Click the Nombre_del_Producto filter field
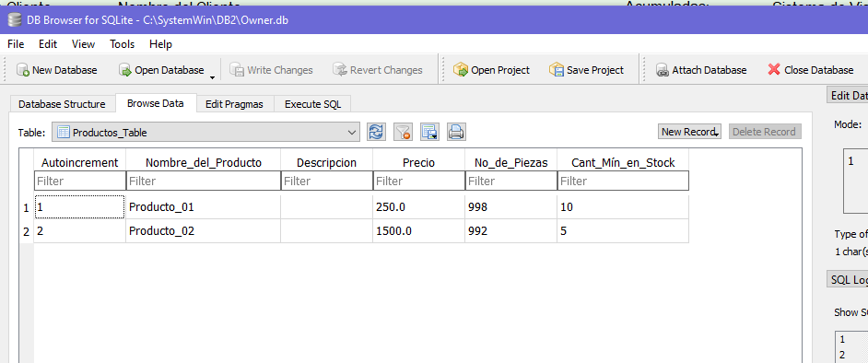The width and height of the screenshot is (868, 363). [x=203, y=181]
